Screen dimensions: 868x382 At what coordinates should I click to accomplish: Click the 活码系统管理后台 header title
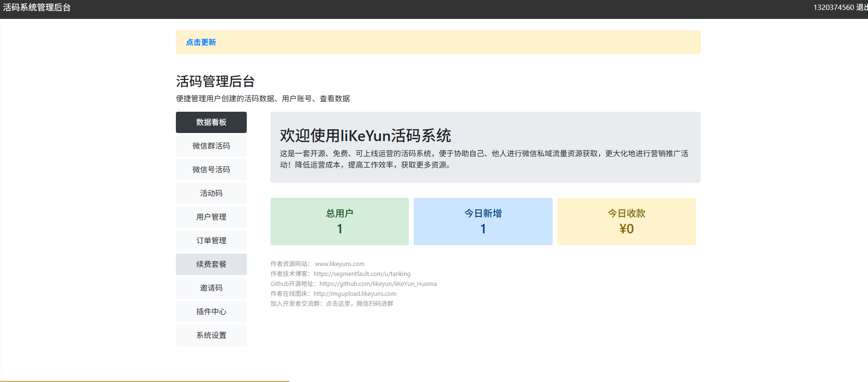(x=37, y=8)
